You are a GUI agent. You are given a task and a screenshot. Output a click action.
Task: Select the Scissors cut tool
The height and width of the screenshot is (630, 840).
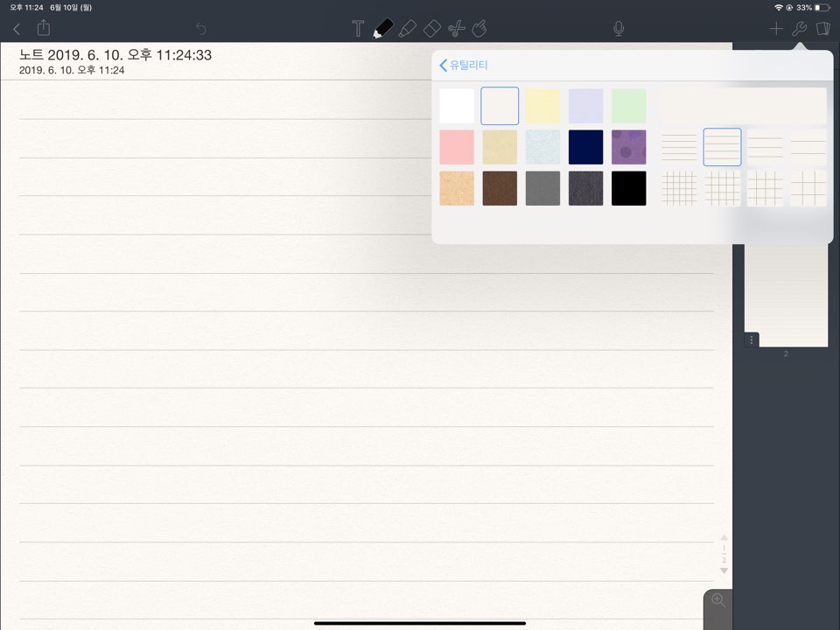click(457, 28)
